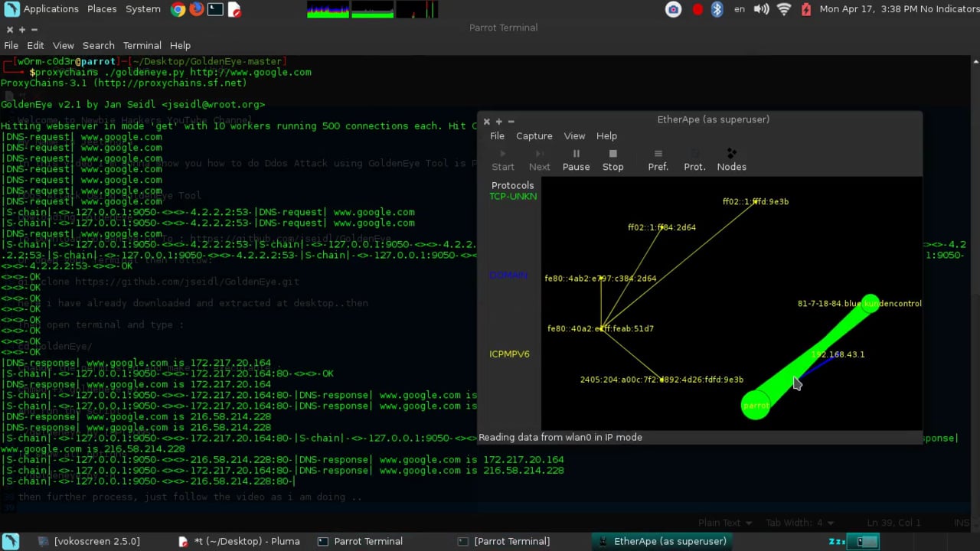Select the fe80::40a2:e4ff:feab:51d7 node label
This screenshot has width=980, height=551.
[x=600, y=329]
